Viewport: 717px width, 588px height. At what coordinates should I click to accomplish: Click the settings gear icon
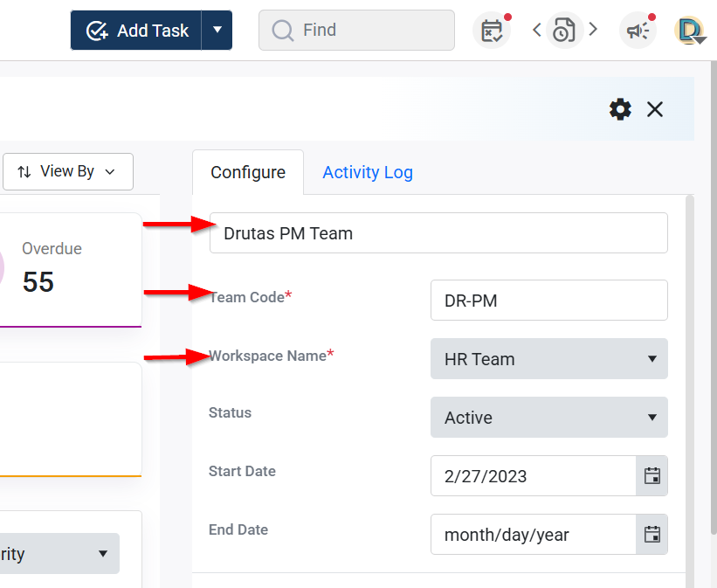click(x=620, y=109)
